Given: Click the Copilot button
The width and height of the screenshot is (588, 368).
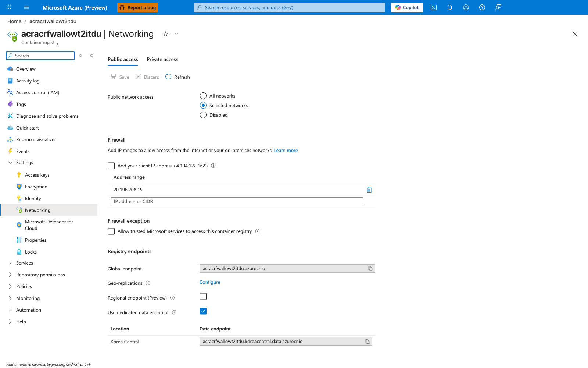Looking at the screenshot, I should tap(407, 7).
